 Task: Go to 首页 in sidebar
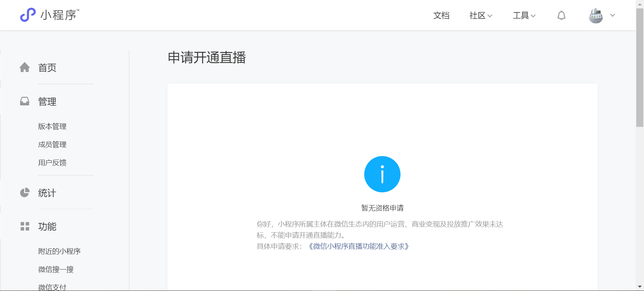click(47, 68)
